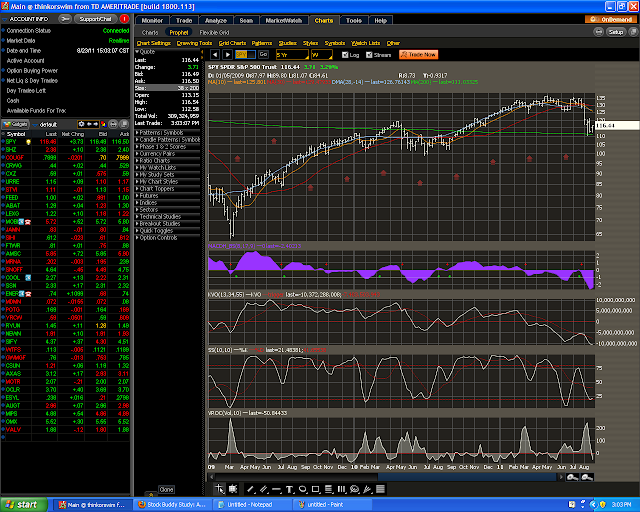Toggle the Log scale checkbox
This screenshot has height=512, width=640.
point(345,55)
